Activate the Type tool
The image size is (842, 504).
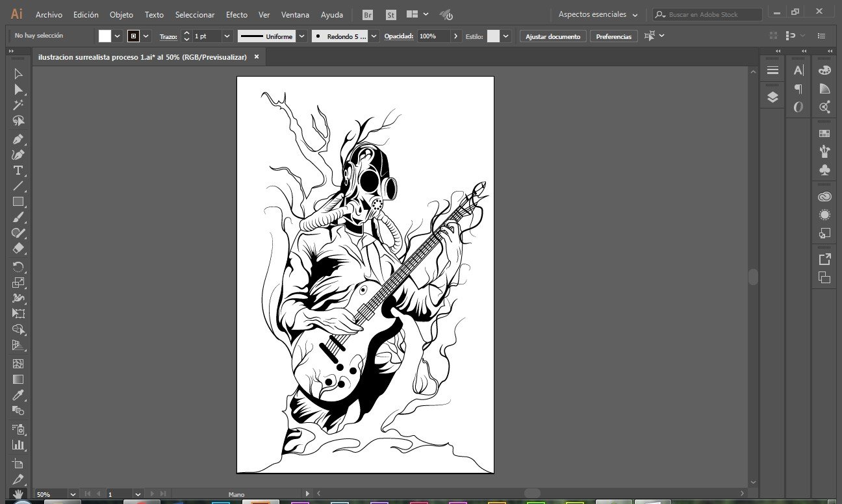(x=18, y=170)
